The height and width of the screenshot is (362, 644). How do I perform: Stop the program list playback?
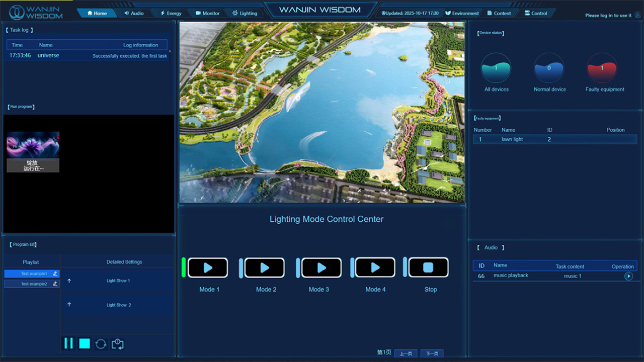click(85, 343)
